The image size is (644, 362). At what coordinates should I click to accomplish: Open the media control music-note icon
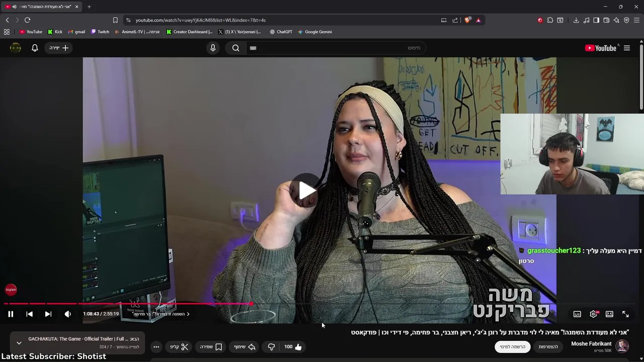(586, 20)
